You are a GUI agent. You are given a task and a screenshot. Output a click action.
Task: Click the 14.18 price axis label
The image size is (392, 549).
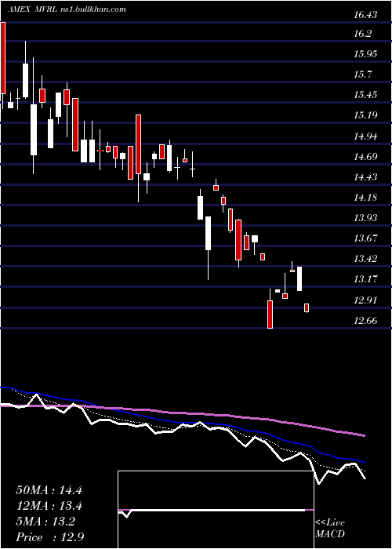coord(365,198)
